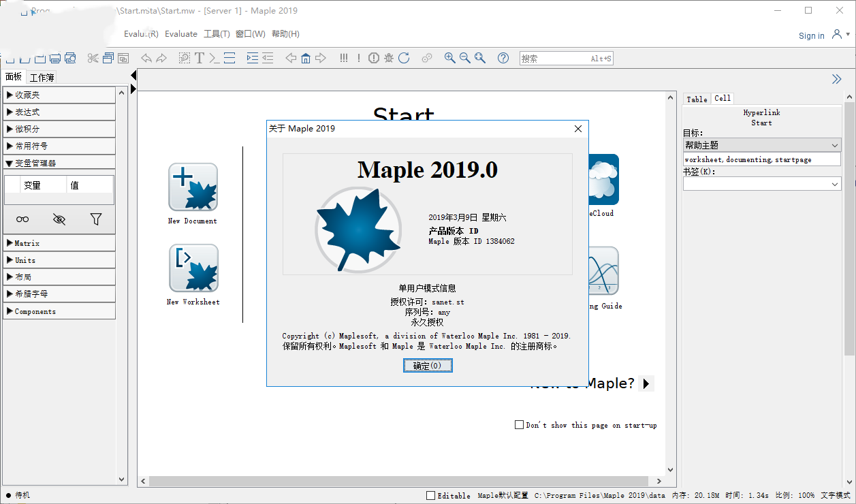Expand the 收藏夹 palette
This screenshot has height=504, width=856.
(x=59, y=95)
